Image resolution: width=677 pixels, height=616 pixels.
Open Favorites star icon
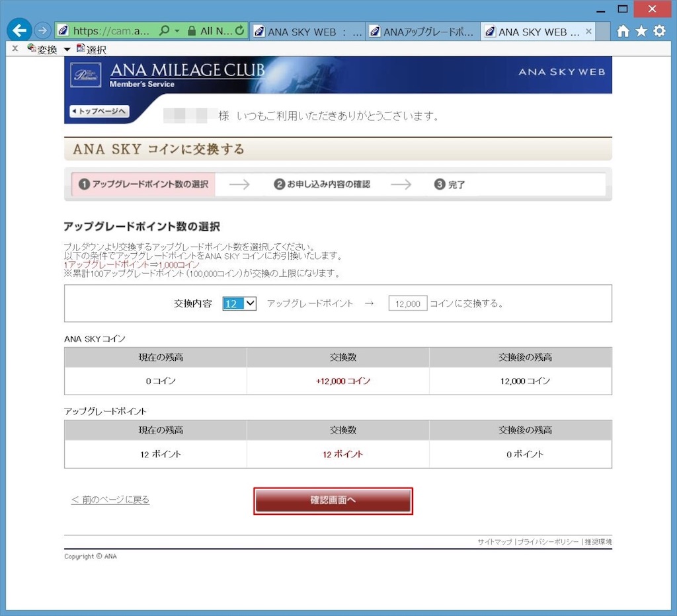click(x=641, y=31)
